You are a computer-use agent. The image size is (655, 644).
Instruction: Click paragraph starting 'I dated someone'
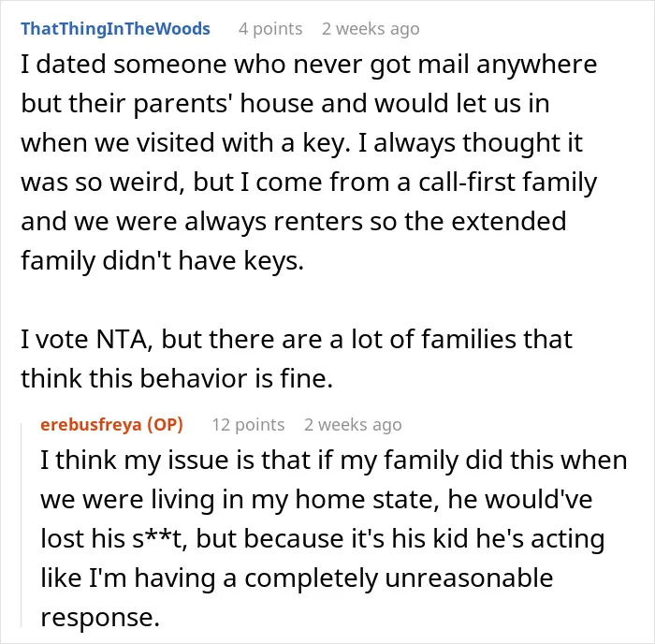click(309, 163)
